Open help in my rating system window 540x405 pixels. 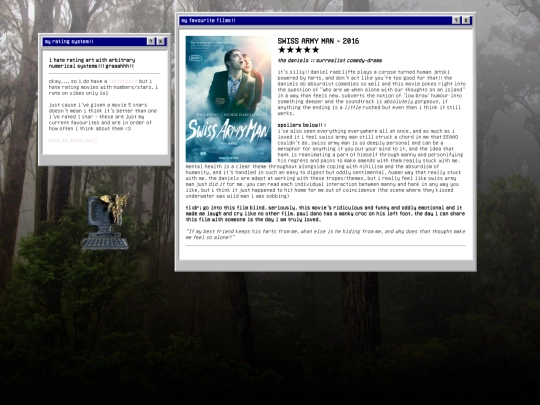pyautogui.click(x=151, y=41)
